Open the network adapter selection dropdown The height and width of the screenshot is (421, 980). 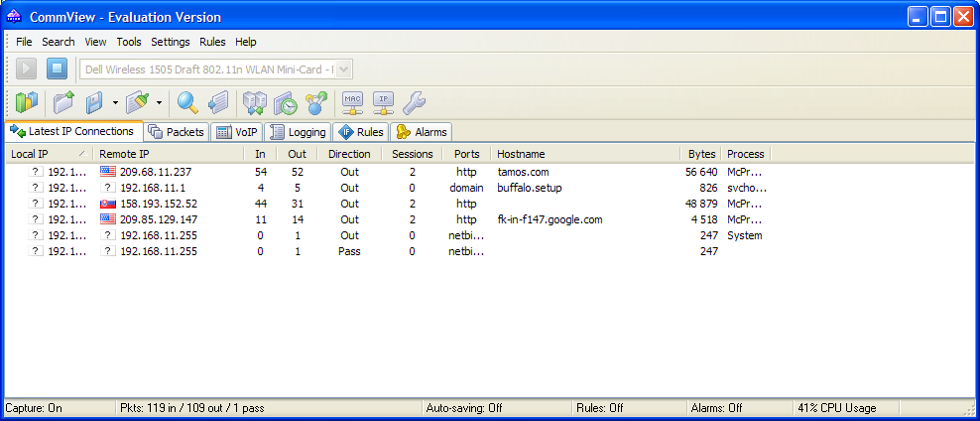coord(344,69)
